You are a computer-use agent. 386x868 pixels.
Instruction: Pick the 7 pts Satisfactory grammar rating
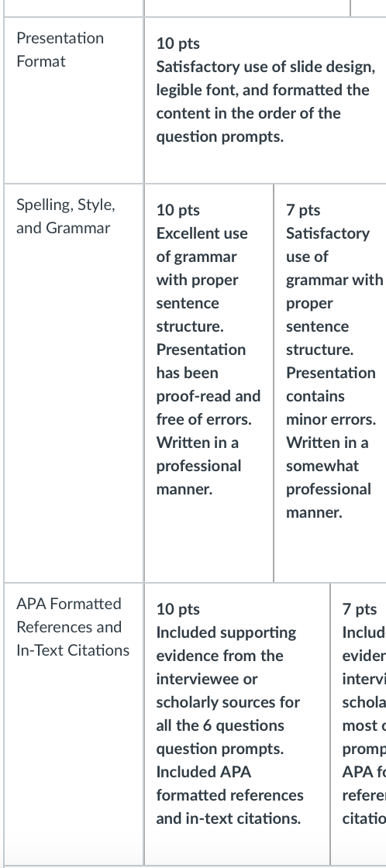point(330,383)
